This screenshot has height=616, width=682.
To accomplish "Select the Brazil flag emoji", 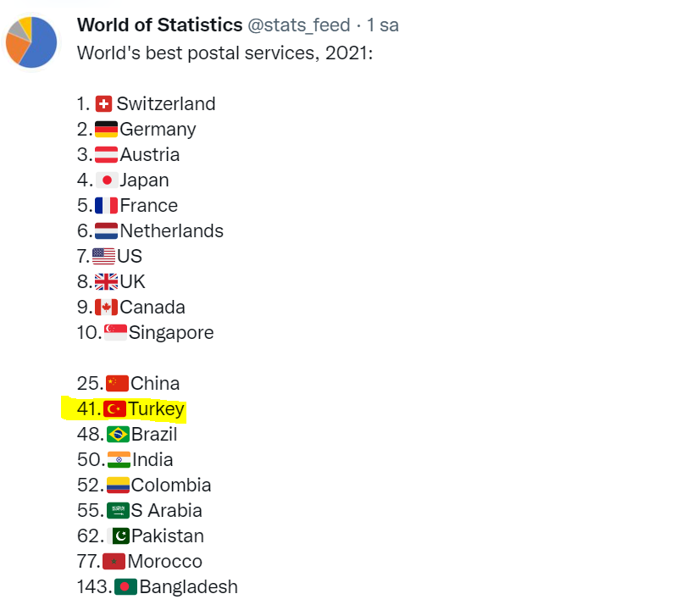I will pyautogui.click(x=118, y=434).
